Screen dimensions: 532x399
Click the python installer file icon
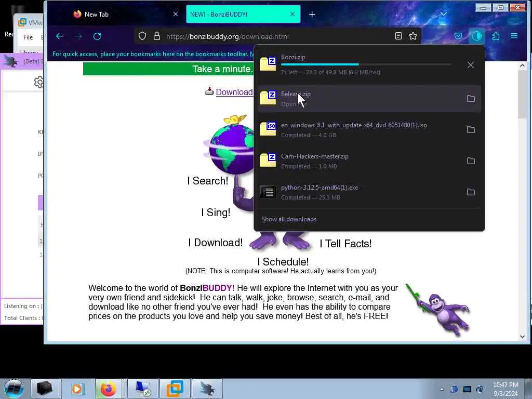tap(268, 192)
